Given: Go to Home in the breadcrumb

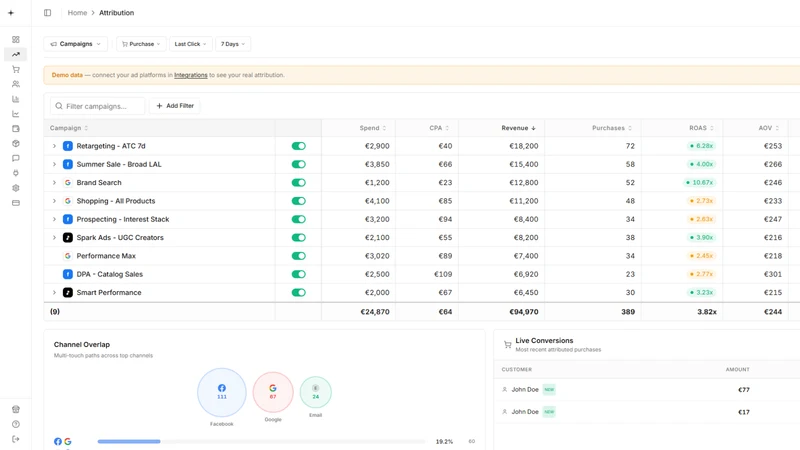Looking at the screenshot, I should click(77, 13).
